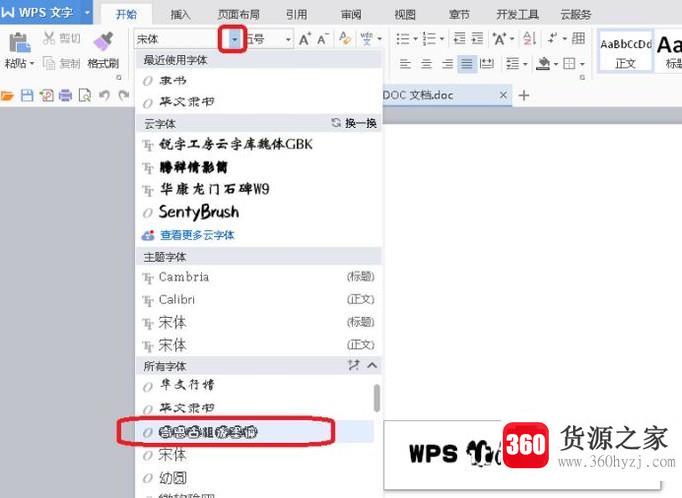Image resolution: width=682 pixels, height=498 pixels.
Task: Click the new document tab plus button
Action: tap(524, 95)
